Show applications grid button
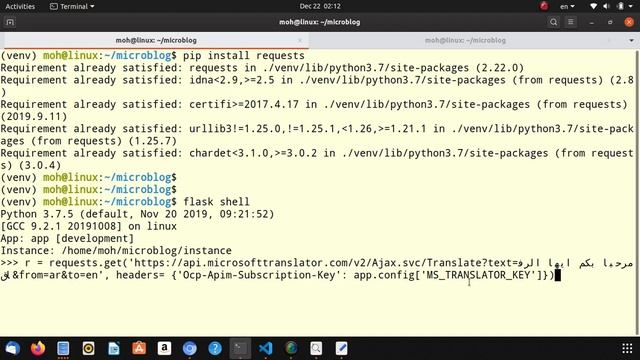640x360 pixels. (x=627, y=348)
